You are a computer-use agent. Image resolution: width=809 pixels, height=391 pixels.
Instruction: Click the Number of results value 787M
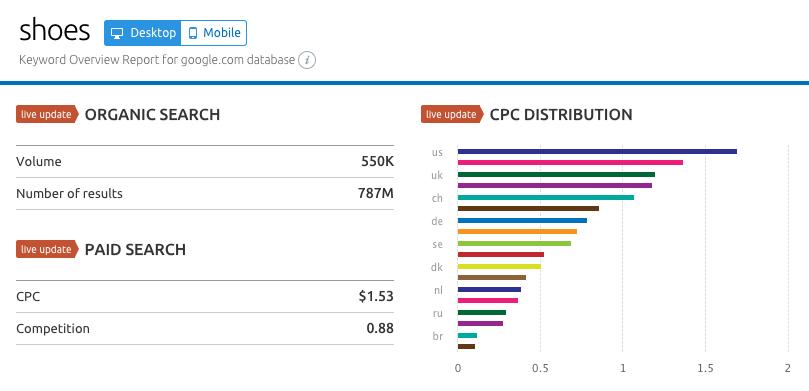(x=376, y=193)
